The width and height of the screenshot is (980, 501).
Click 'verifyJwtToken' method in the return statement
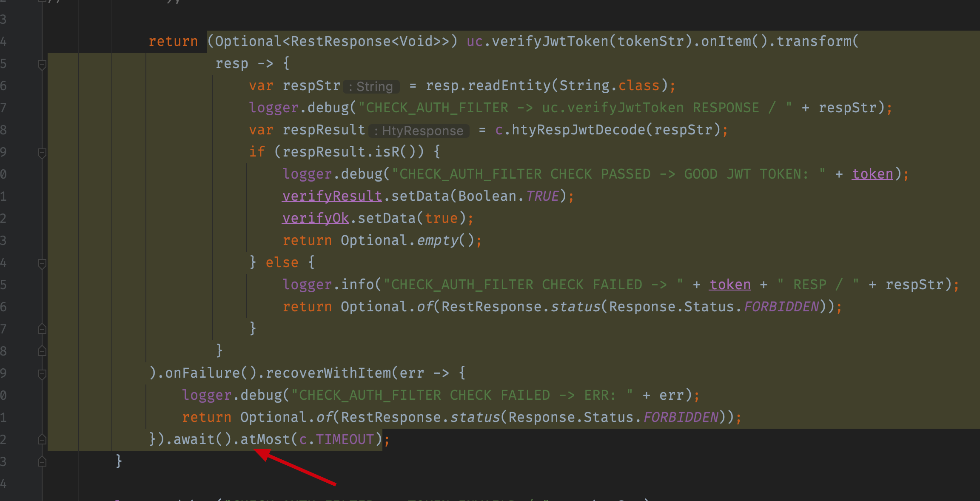550,41
